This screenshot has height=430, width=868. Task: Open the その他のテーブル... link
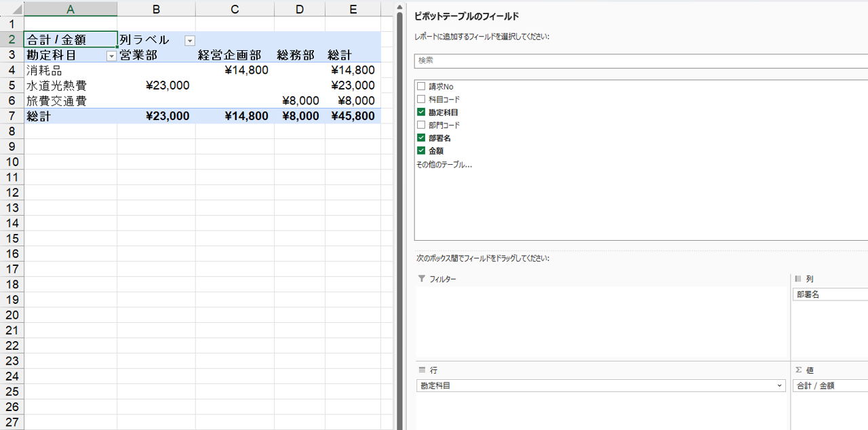(x=443, y=164)
